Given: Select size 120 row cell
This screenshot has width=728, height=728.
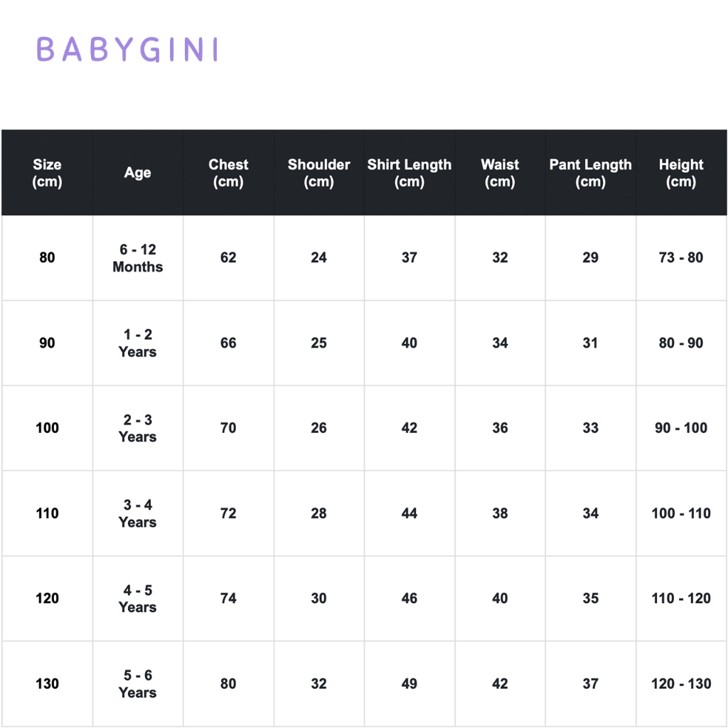Looking at the screenshot, I should tap(47, 599).
